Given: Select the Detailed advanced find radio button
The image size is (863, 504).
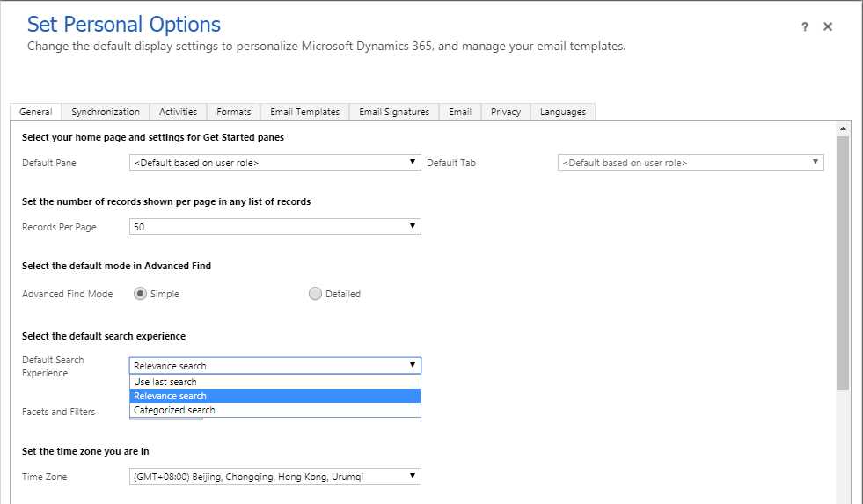Looking at the screenshot, I should click(315, 294).
